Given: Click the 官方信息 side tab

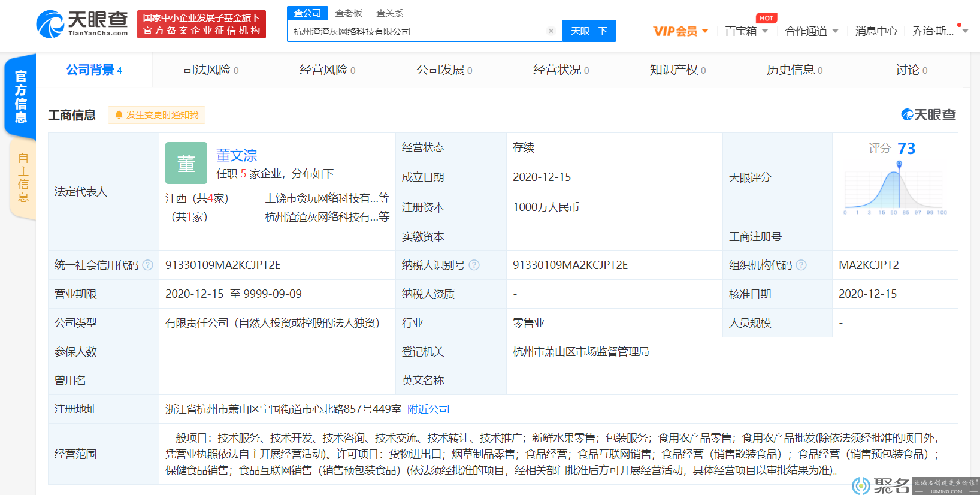Looking at the screenshot, I should 20,96.
